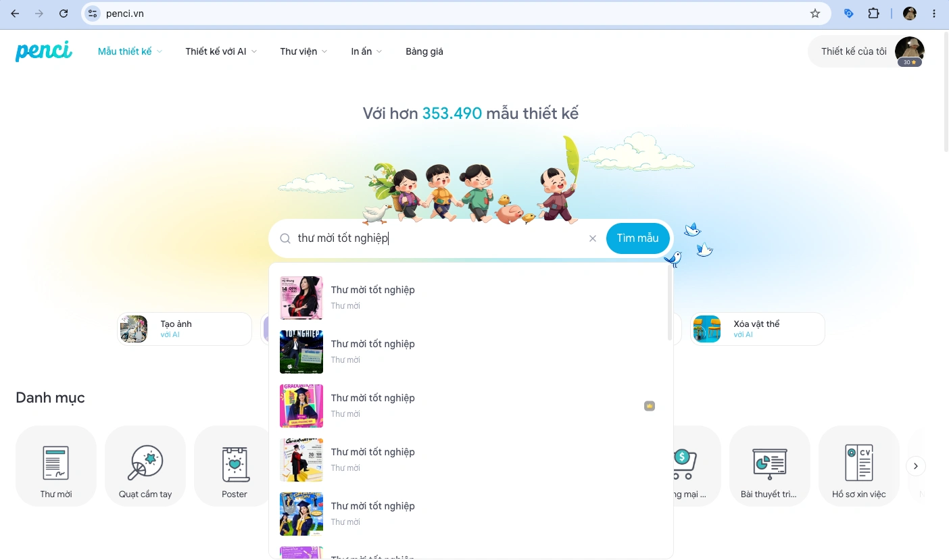This screenshot has width=949, height=560.
Task: Click the browser forward arrow
Action: click(x=39, y=14)
